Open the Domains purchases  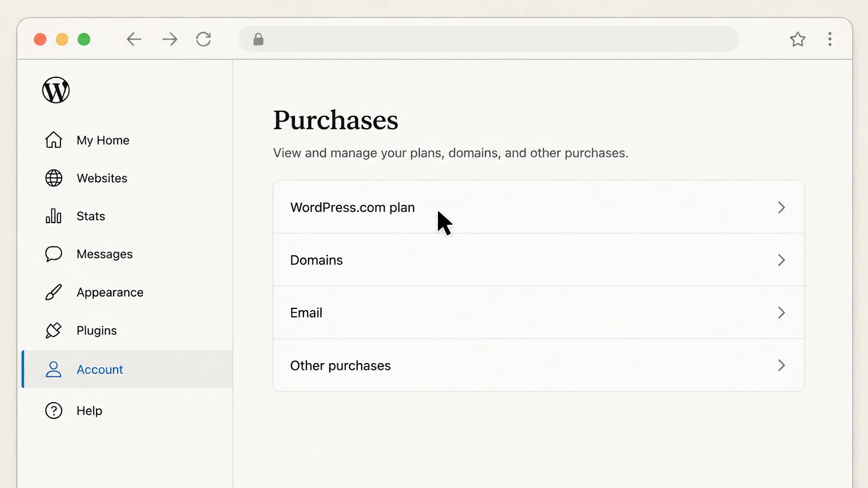539,260
